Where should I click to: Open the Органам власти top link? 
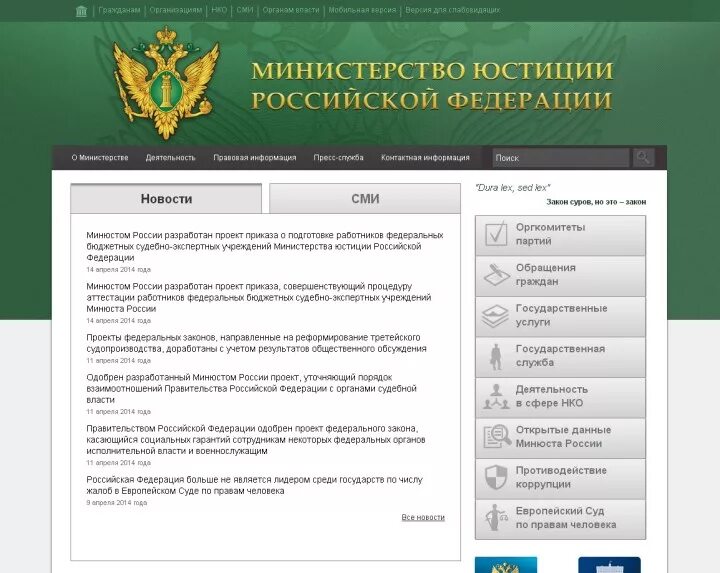click(291, 10)
